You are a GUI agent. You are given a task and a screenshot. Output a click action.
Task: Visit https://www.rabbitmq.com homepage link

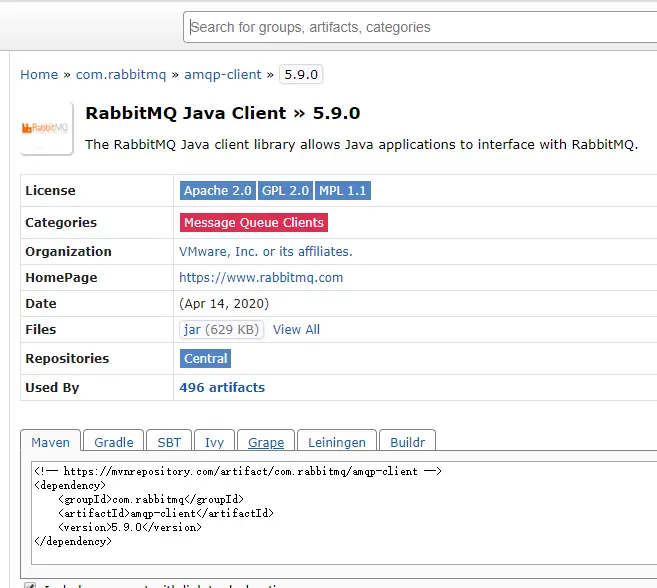click(261, 277)
